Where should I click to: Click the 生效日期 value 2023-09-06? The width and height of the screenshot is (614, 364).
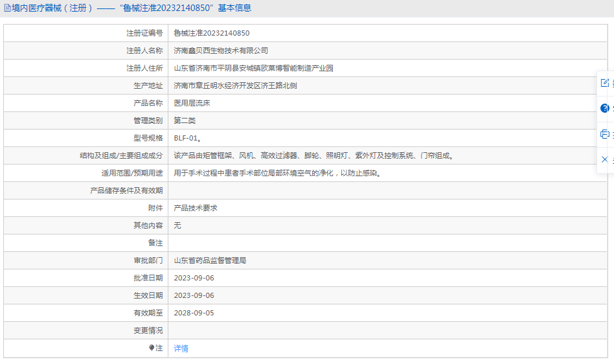click(194, 295)
